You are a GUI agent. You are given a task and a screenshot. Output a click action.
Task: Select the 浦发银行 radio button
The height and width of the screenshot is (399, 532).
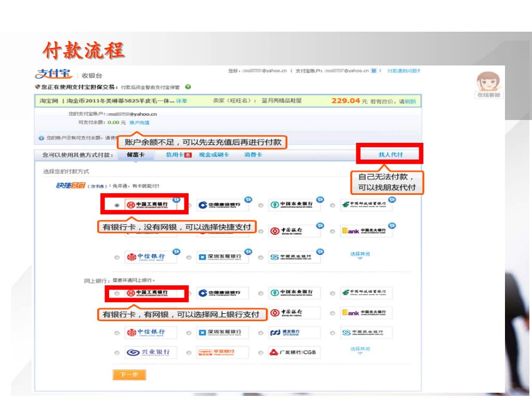(x=261, y=333)
